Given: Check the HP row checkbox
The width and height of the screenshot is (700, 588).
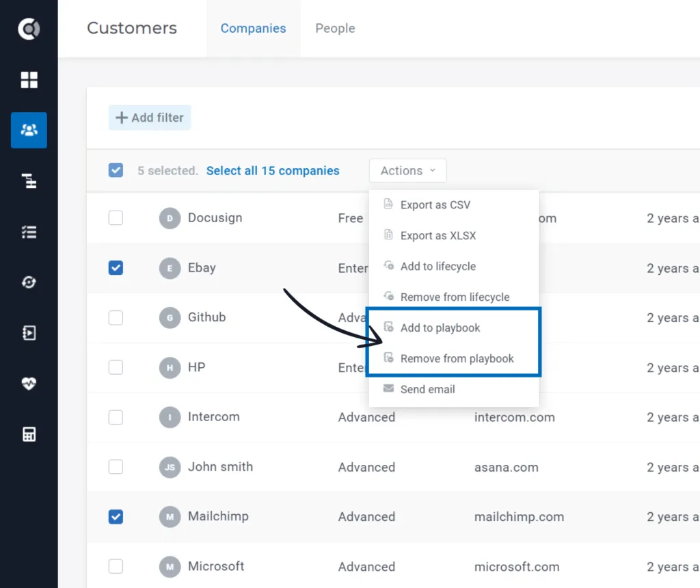Looking at the screenshot, I should pos(116,367).
